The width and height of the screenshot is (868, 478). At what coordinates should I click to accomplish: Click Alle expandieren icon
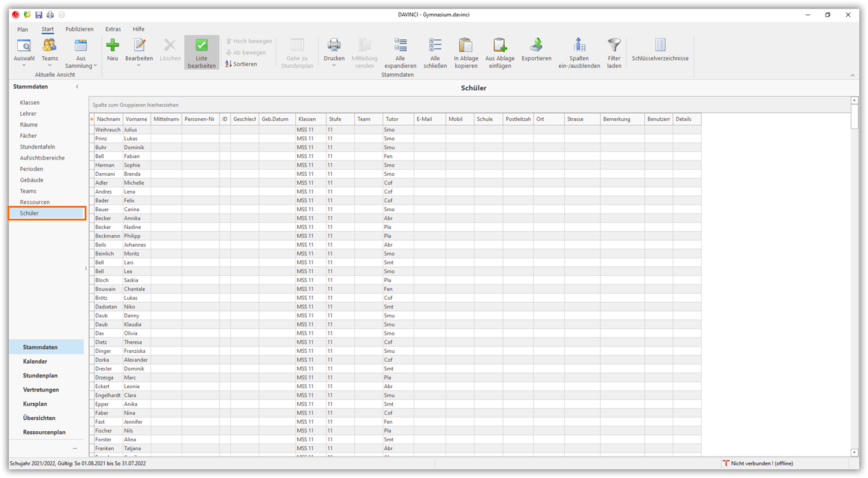click(400, 46)
